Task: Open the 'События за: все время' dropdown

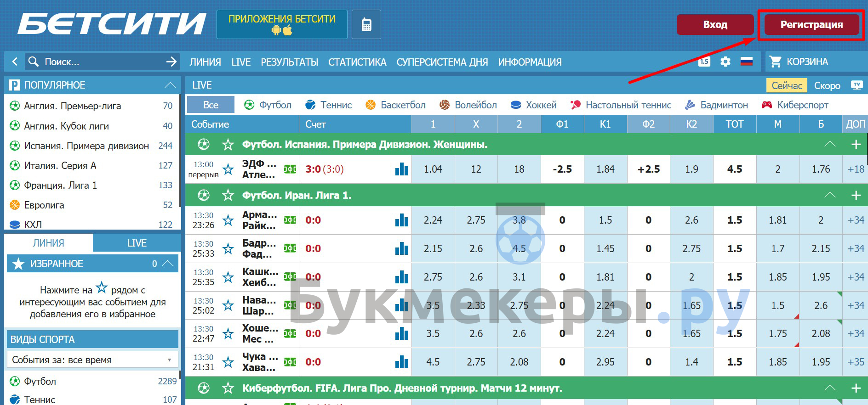Action: point(92,360)
